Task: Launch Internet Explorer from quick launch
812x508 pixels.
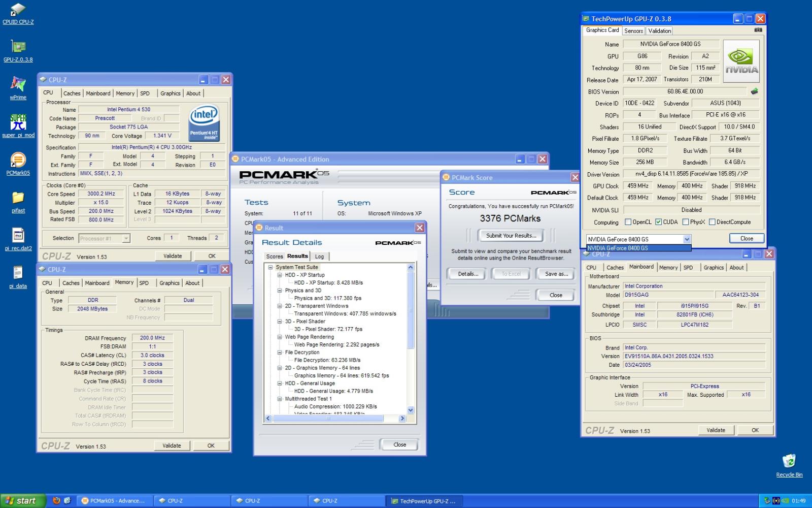Action: click(x=67, y=500)
